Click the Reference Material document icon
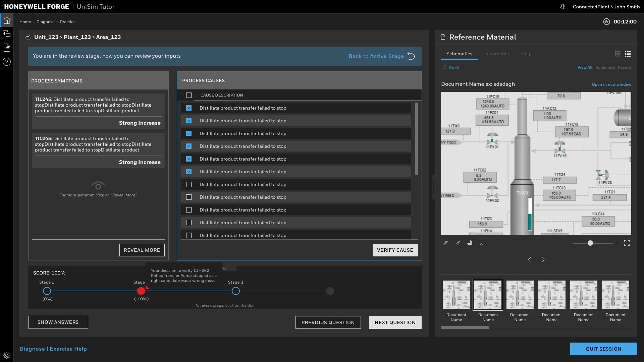644x362 pixels. 443,37
